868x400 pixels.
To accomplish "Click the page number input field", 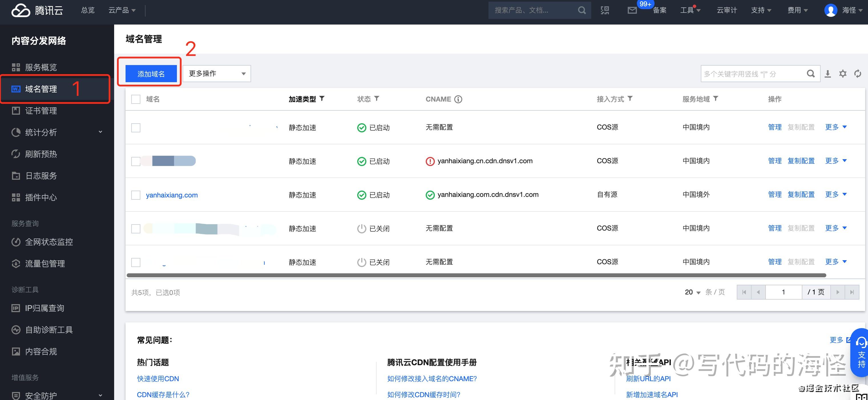I will tap(784, 292).
